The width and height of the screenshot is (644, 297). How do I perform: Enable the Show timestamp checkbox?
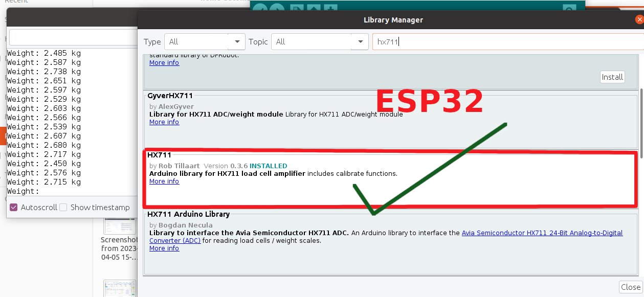tap(63, 207)
